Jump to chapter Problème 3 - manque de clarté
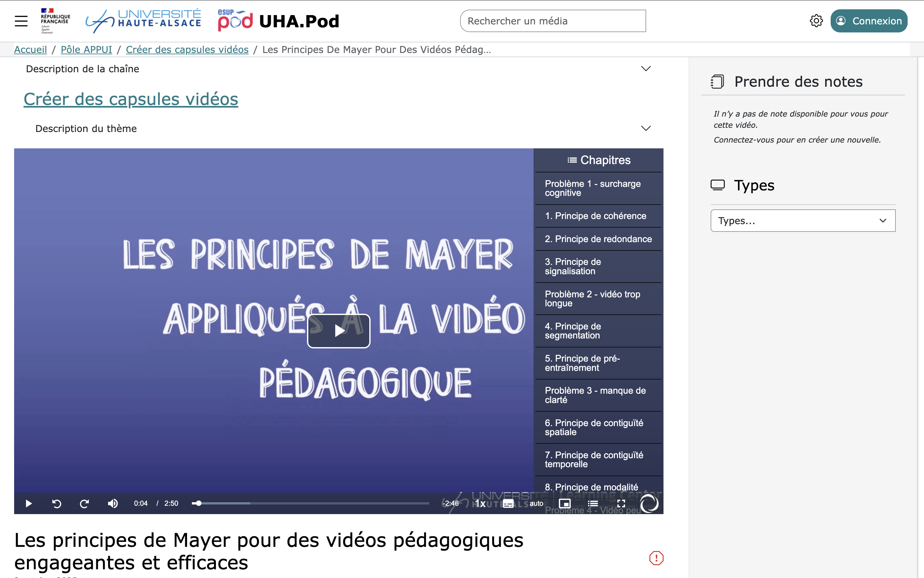Screen dimensions: 924x578 pyautogui.click(x=598, y=395)
